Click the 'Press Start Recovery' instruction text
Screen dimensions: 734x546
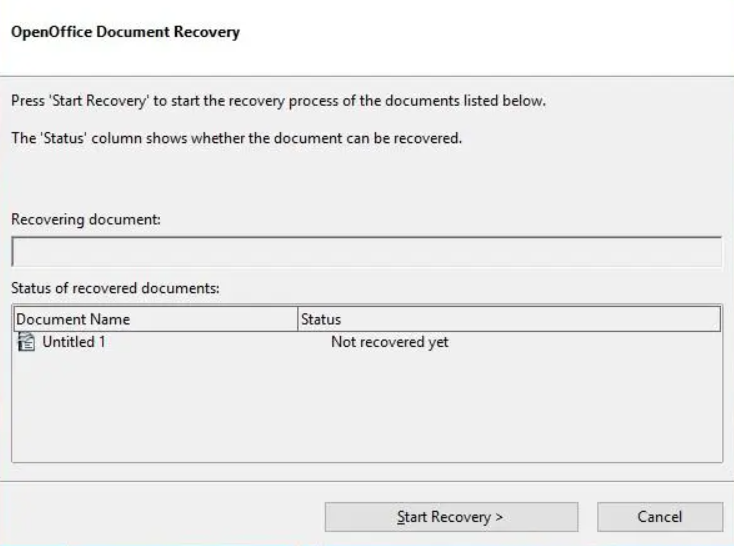pos(277,103)
